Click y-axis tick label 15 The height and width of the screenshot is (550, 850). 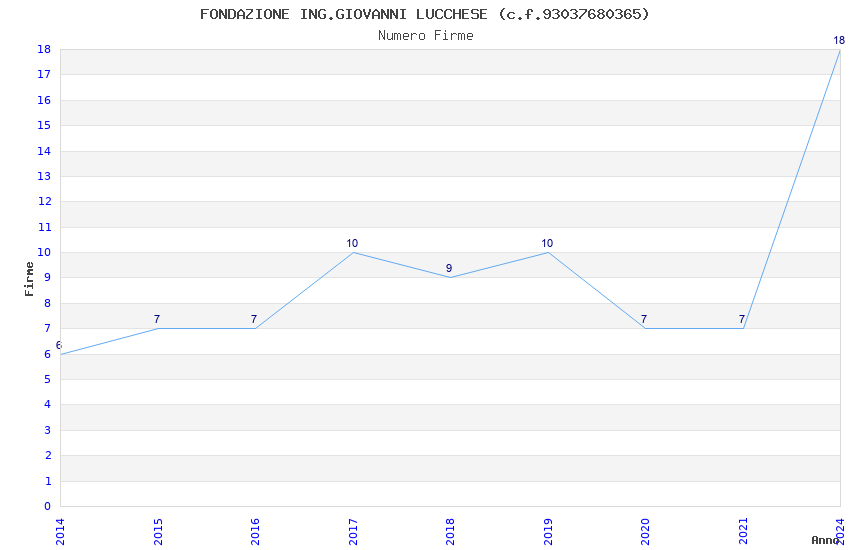44,125
